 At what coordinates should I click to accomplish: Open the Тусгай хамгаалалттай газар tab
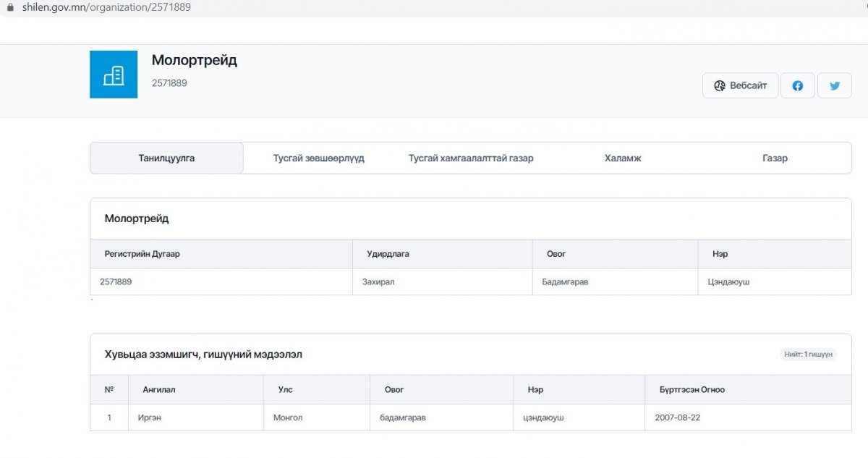tap(471, 158)
